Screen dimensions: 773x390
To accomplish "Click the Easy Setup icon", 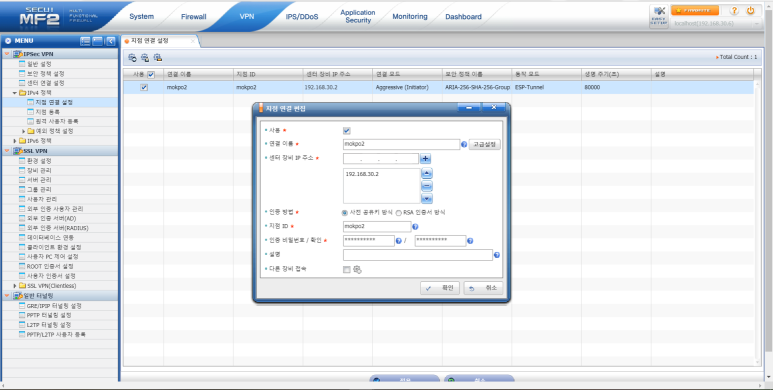I will click(x=659, y=17).
